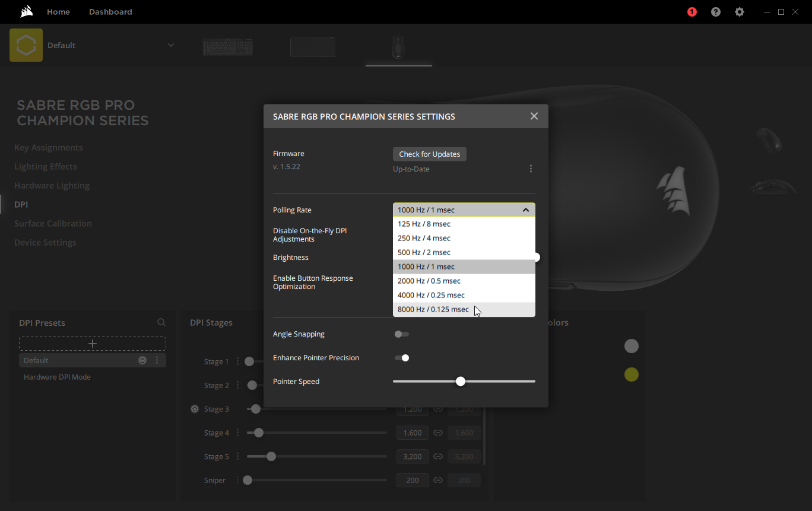The height and width of the screenshot is (511, 812).
Task: Open firmware options three-dot menu
Action: (531, 169)
